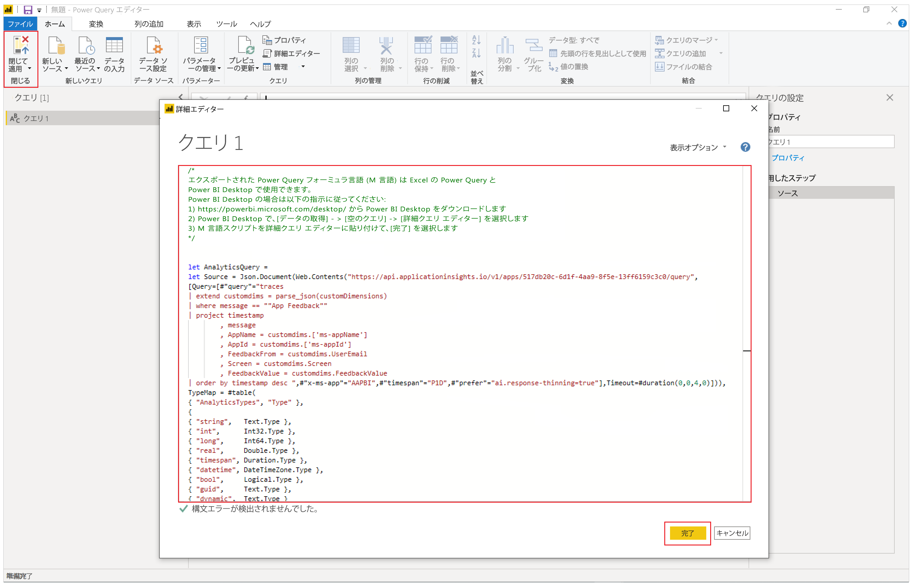Open the 表示オプション dropdown
Image resolution: width=914 pixels, height=588 pixels.
698,148
